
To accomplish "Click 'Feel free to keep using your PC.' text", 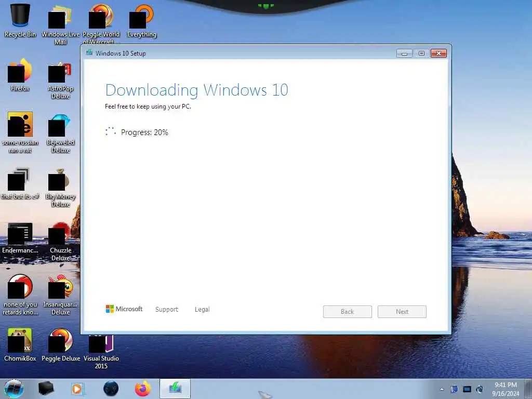I will pos(148,107).
